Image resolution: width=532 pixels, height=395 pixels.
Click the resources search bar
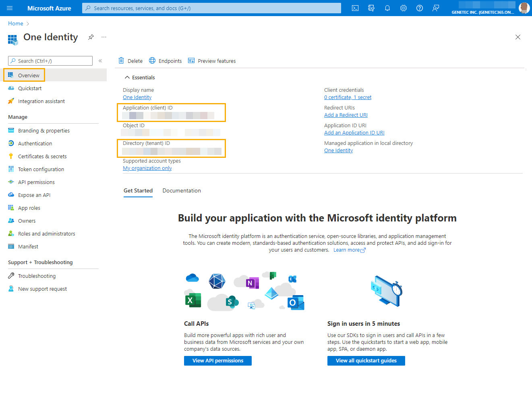tap(211, 8)
